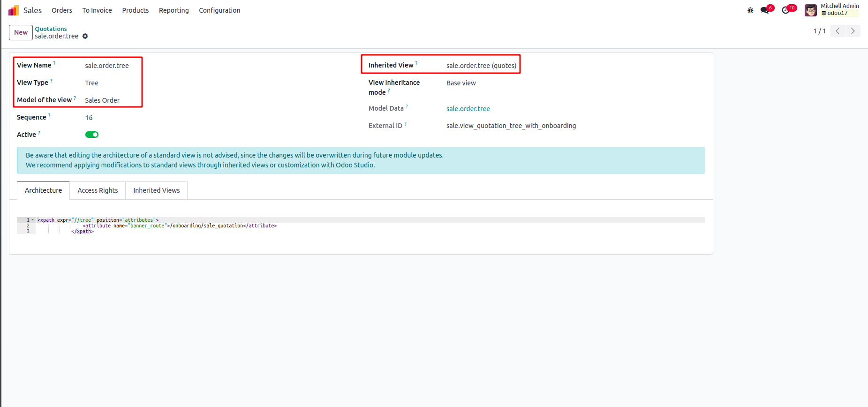Switch to the Access Rights tab
The height and width of the screenshot is (407, 868).
(98, 190)
